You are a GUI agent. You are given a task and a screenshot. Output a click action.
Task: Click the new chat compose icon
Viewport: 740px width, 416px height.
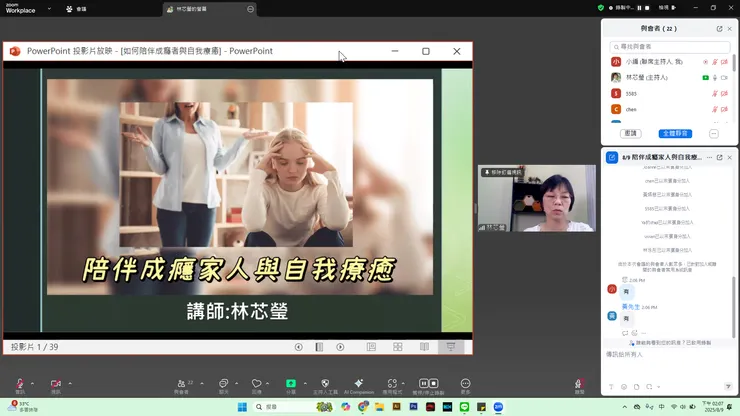612,157
